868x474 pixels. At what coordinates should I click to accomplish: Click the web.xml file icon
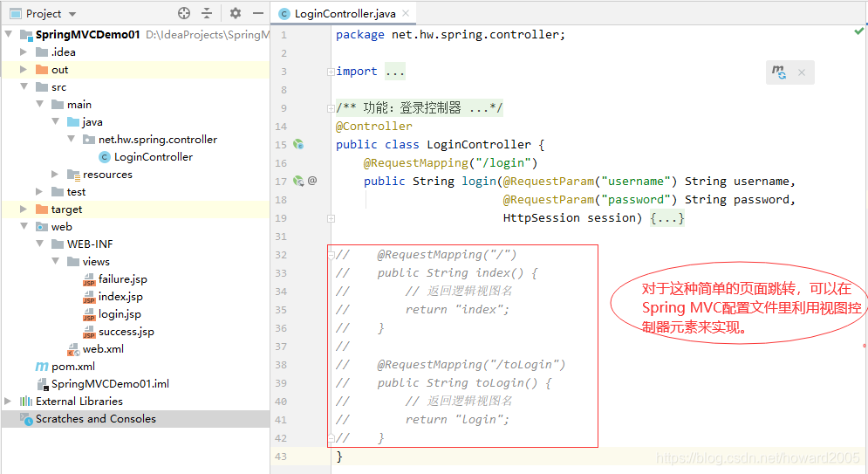[73, 349]
